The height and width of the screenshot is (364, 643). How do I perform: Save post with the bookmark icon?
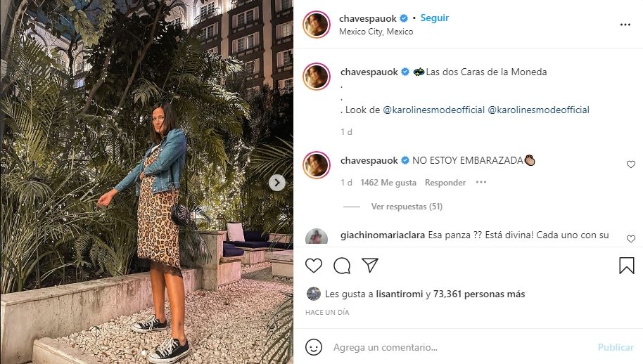pyautogui.click(x=627, y=266)
